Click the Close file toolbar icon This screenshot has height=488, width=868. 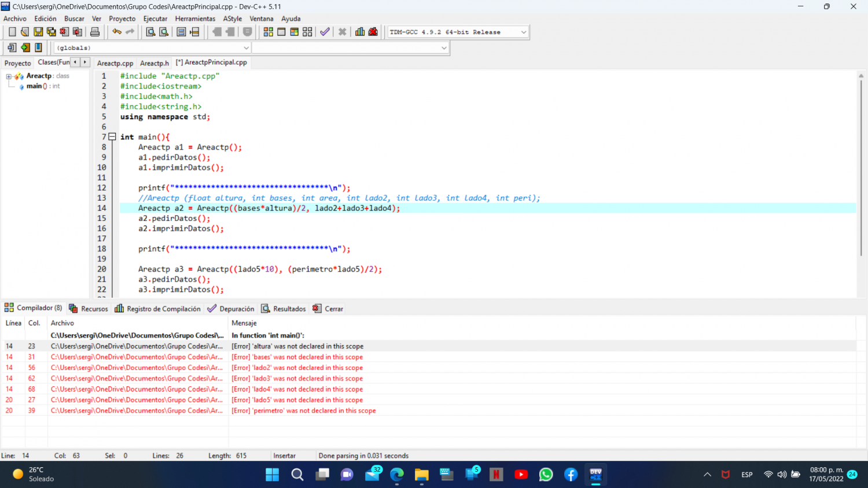pos(64,32)
